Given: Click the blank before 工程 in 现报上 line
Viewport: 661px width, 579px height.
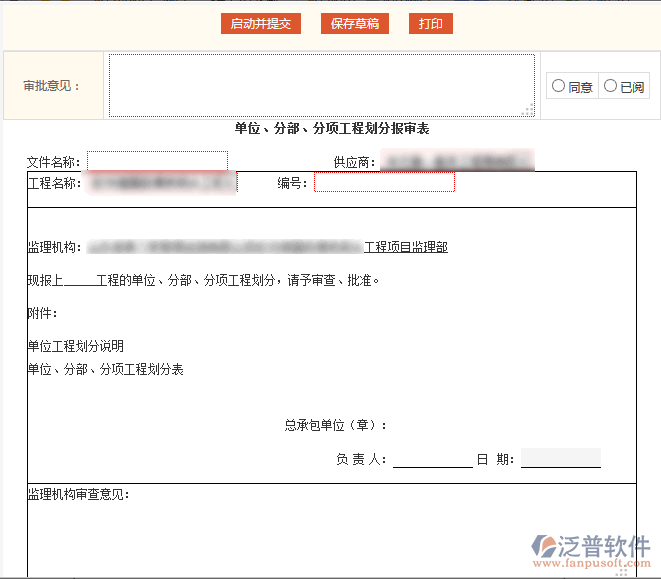Looking at the screenshot, I should 78,281.
